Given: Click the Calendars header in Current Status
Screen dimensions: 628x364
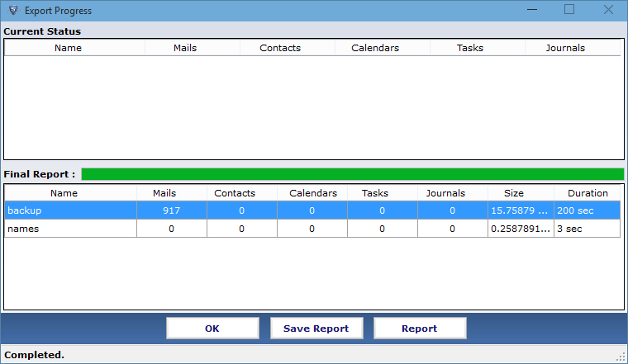Looking at the screenshot, I should coord(375,48).
